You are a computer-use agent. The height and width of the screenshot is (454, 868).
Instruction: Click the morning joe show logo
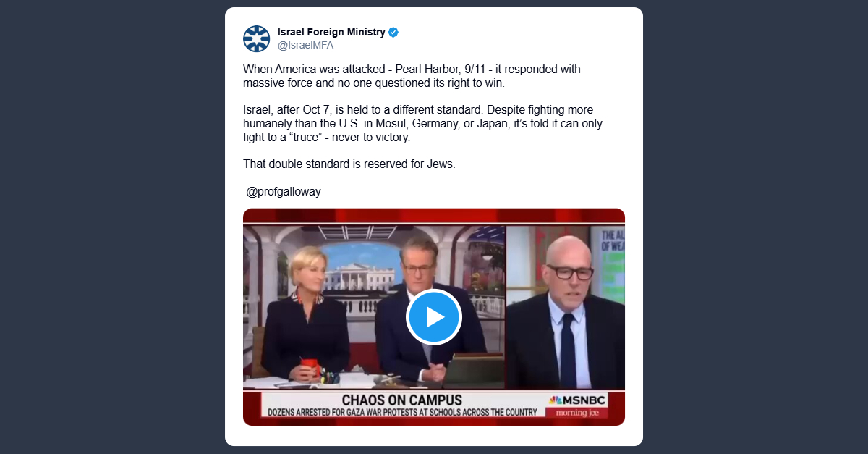click(576, 413)
